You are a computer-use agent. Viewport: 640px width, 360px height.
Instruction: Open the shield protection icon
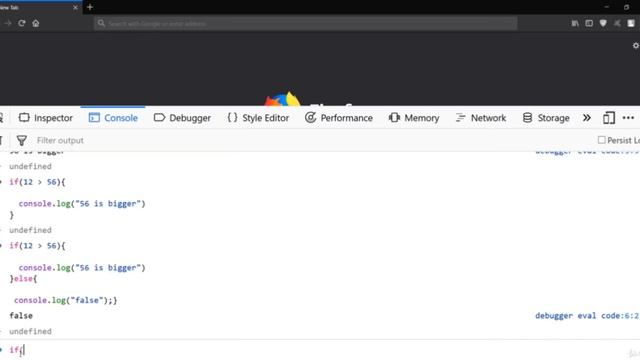tap(603, 24)
